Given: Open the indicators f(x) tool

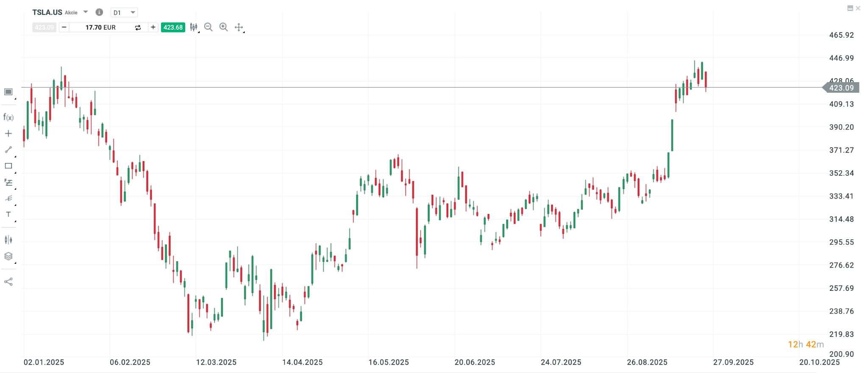Looking at the screenshot, I should pyautogui.click(x=8, y=117).
